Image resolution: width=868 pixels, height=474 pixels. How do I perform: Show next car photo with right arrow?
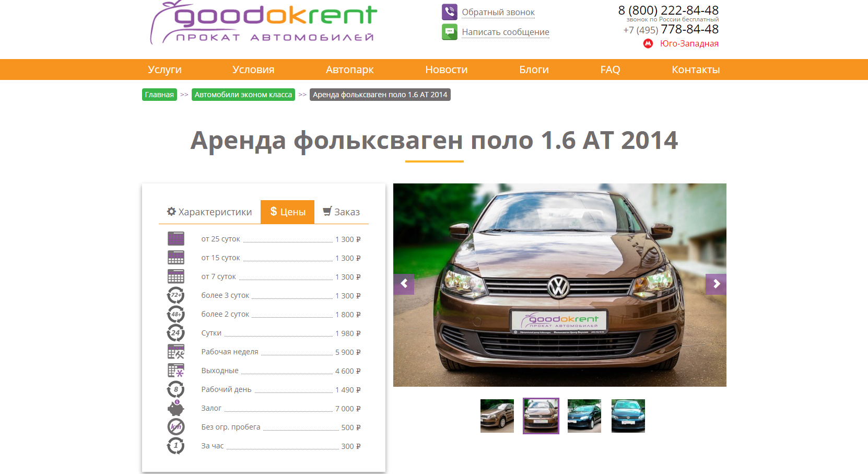pos(715,284)
